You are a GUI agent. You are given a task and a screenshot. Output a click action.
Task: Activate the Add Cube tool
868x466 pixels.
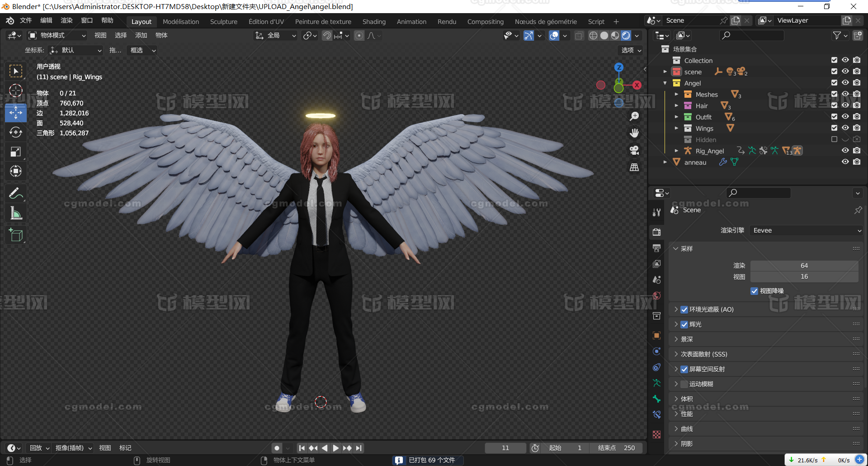click(x=16, y=235)
